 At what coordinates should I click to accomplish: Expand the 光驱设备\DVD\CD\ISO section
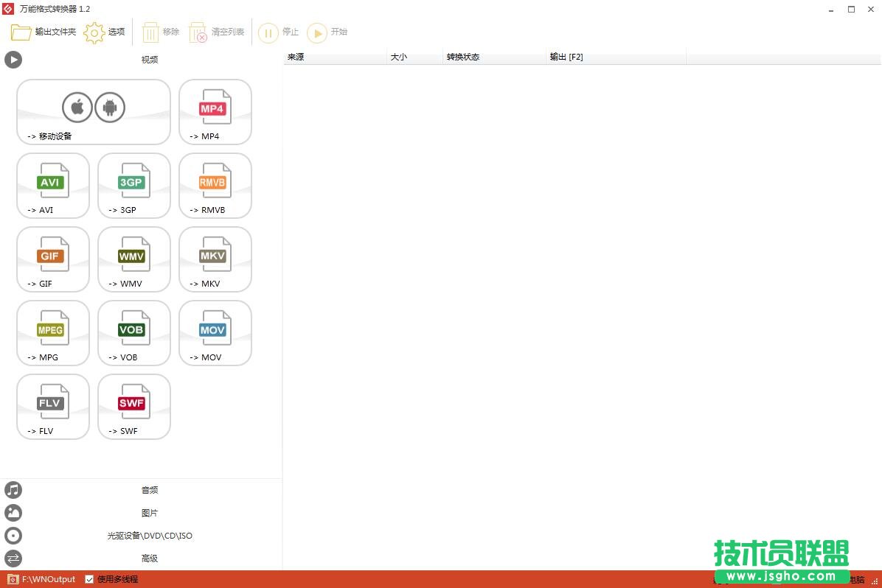pos(149,536)
